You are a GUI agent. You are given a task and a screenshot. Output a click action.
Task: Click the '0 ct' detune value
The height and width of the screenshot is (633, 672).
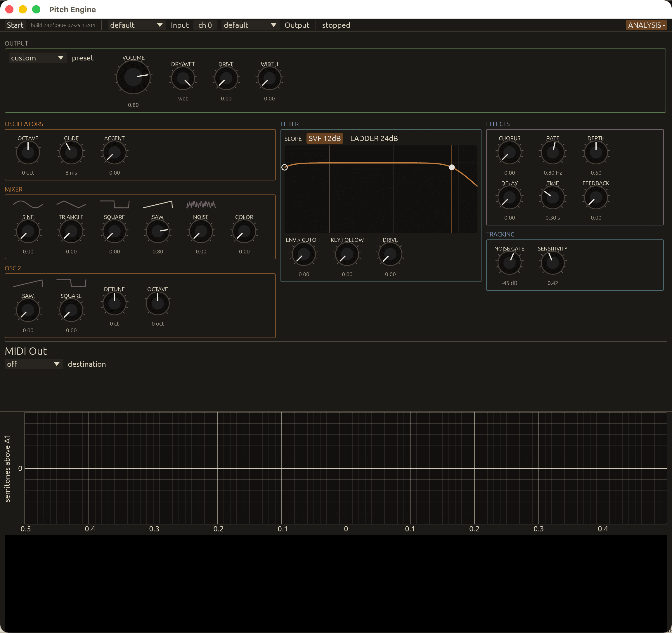[115, 324]
